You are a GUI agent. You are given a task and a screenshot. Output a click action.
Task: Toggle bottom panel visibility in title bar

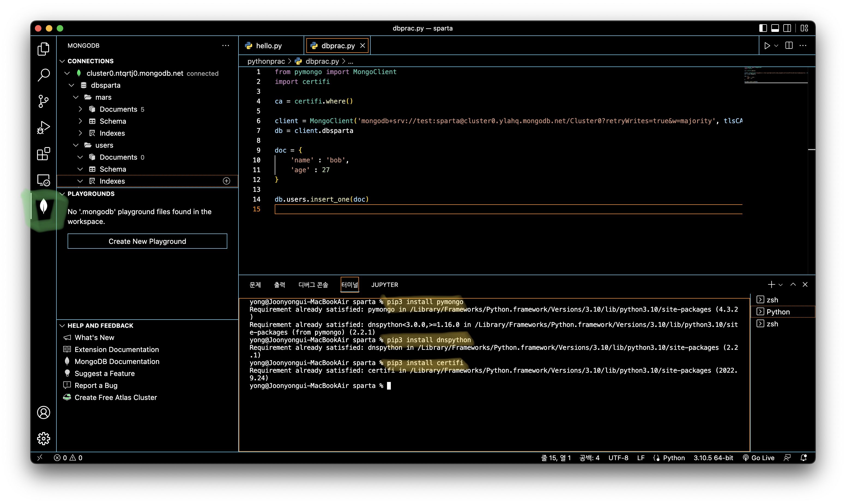(775, 28)
